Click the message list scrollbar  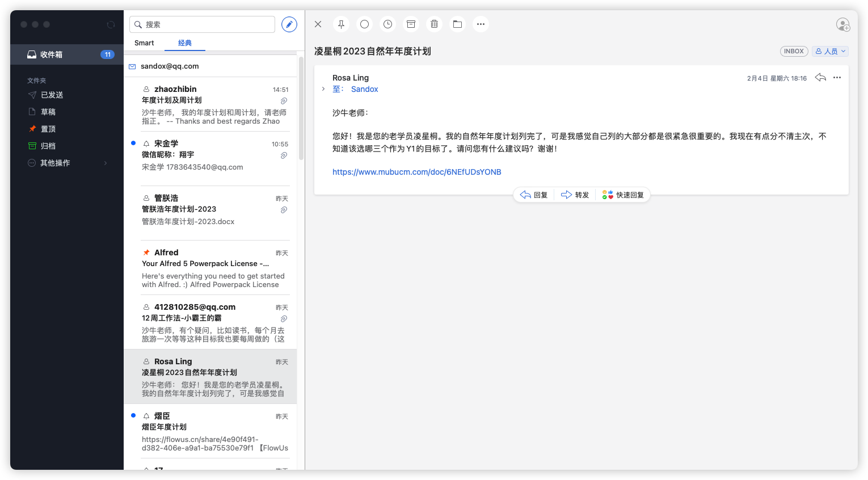pyautogui.click(x=301, y=108)
